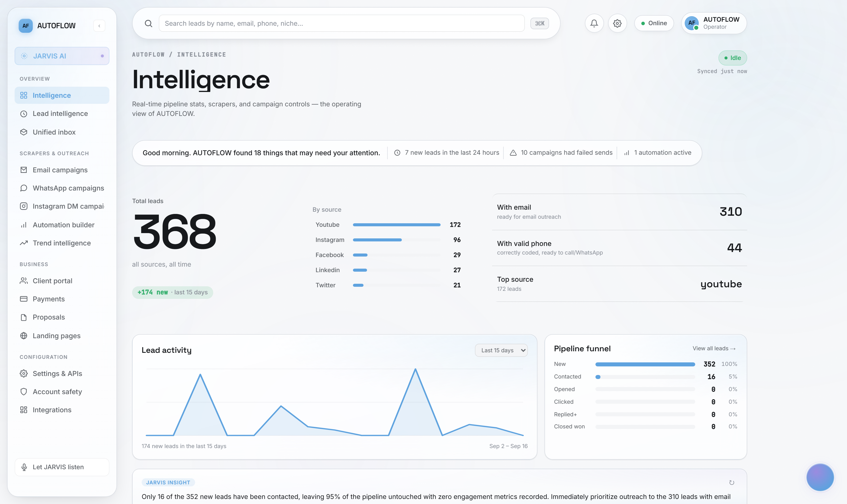Open Settings & APIs
This screenshot has width=847, height=504.
pos(62,373)
